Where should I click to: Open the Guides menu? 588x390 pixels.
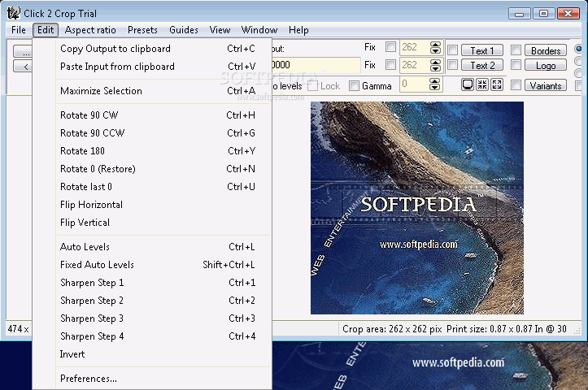click(x=183, y=30)
